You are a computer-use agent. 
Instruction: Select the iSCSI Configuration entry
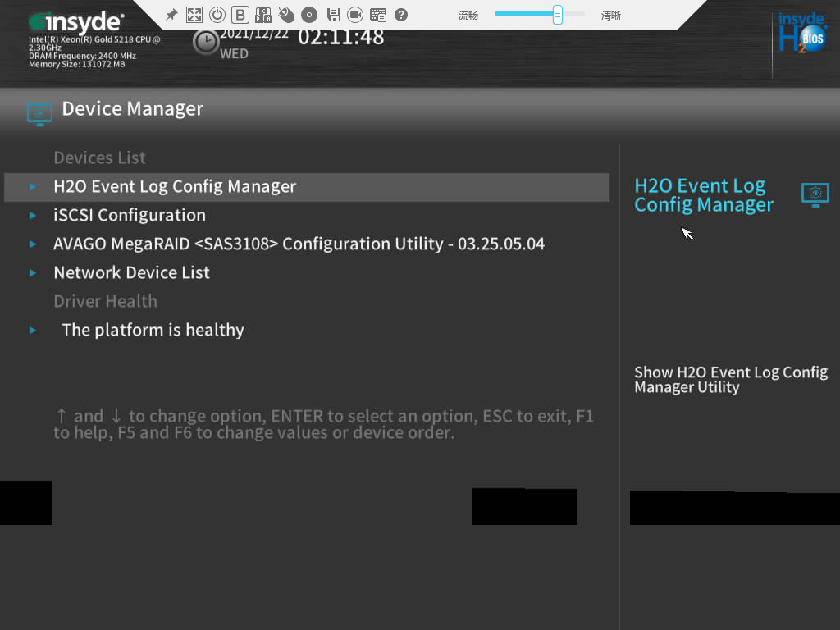[x=130, y=216]
